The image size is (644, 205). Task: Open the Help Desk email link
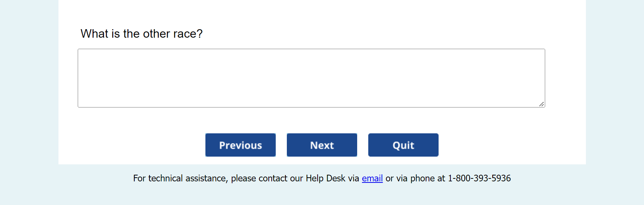coord(372,178)
